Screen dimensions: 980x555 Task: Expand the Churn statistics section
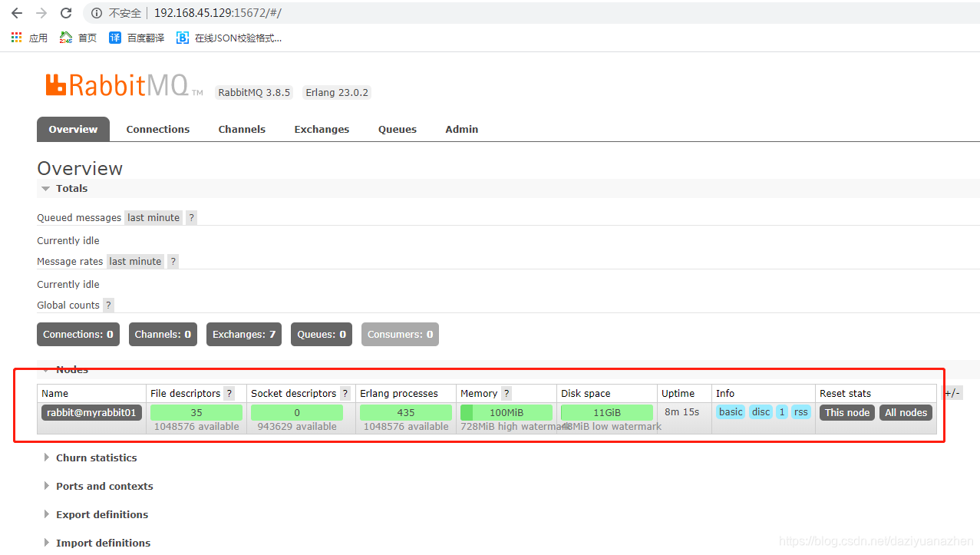(x=91, y=458)
